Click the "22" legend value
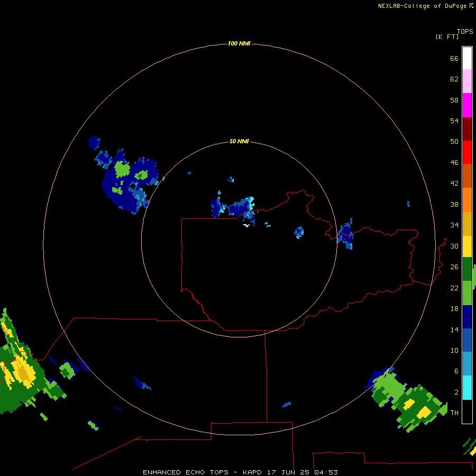Image resolution: width=476 pixels, height=476 pixels. click(x=454, y=288)
